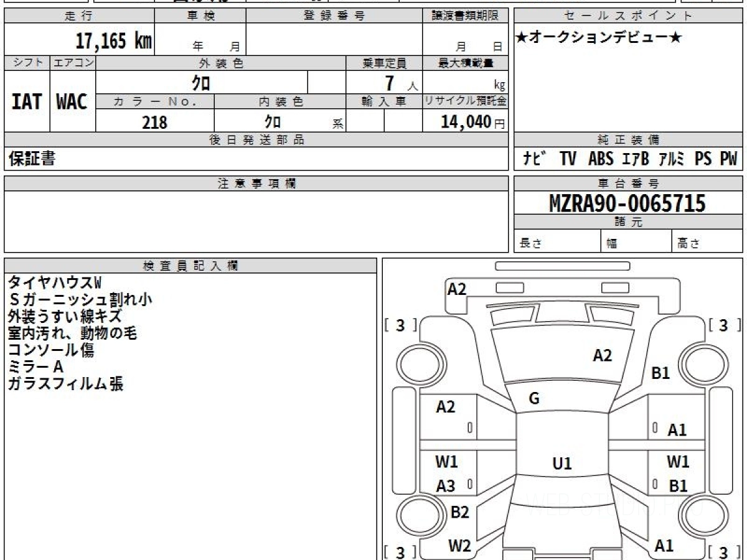Click the 幅 dimension label
Screen dimensions: 747x560
(x=612, y=245)
